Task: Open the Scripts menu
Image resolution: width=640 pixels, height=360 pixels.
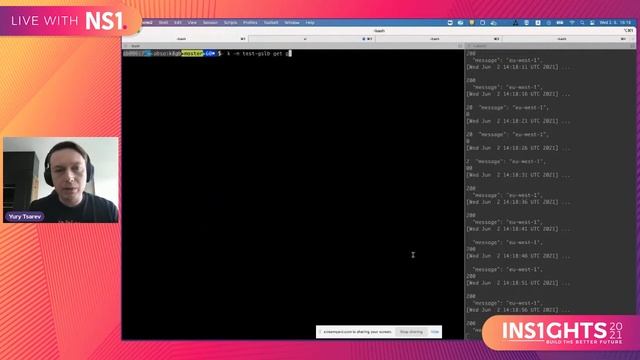Action: click(231, 22)
